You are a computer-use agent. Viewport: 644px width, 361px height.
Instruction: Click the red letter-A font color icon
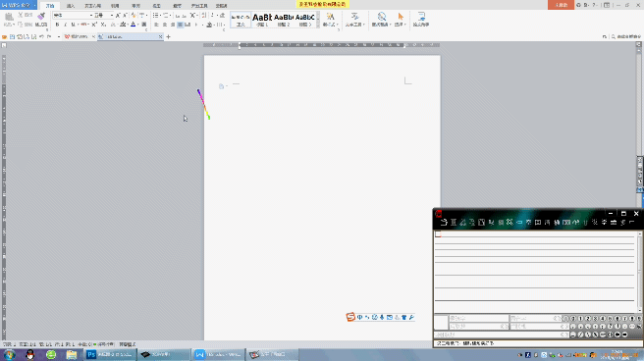click(133, 25)
